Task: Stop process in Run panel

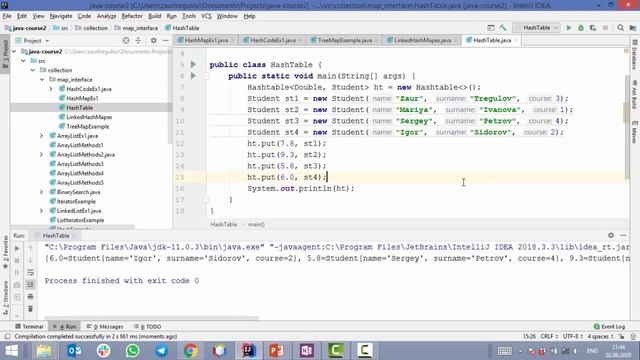Action: (x=17, y=260)
